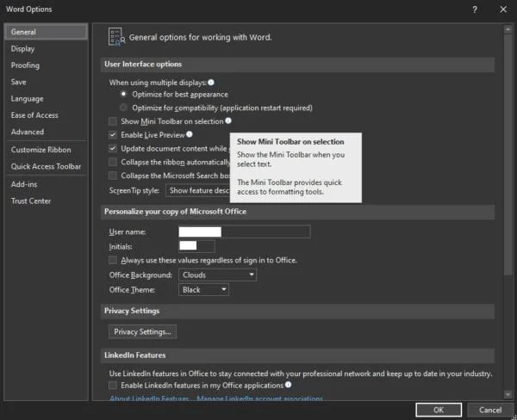The height and width of the screenshot is (420, 517).
Task: Open Ease of Access options
Action: pos(46,115)
